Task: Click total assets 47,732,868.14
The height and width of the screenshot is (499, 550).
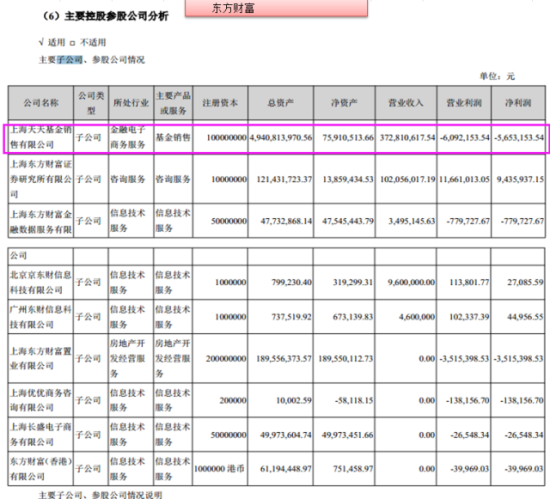Action: pos(286,221)
